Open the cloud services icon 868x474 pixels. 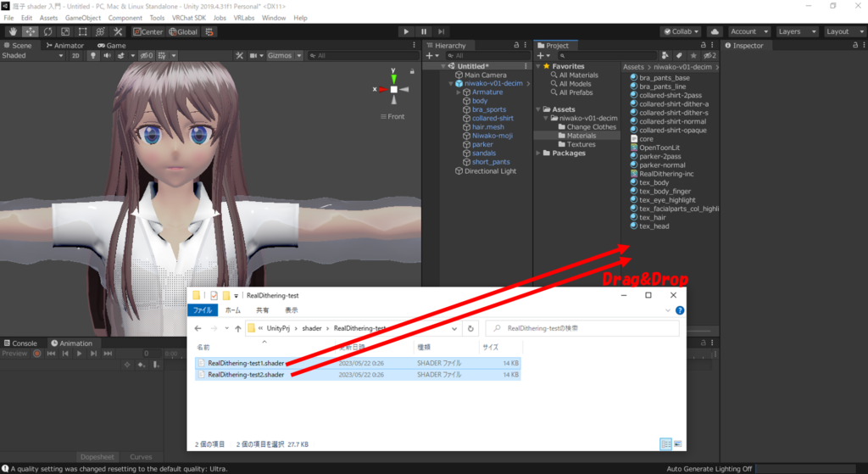click(714, 31)
